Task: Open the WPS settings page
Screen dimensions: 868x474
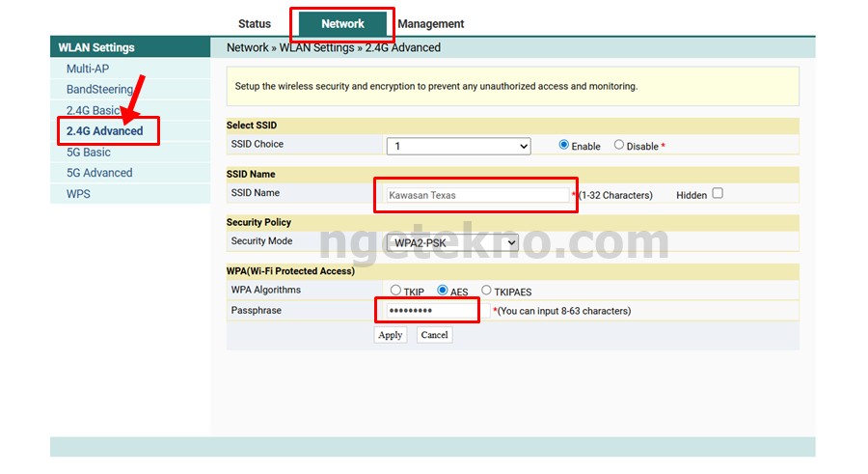Action: pyautogui.click(x=78, y=194)
